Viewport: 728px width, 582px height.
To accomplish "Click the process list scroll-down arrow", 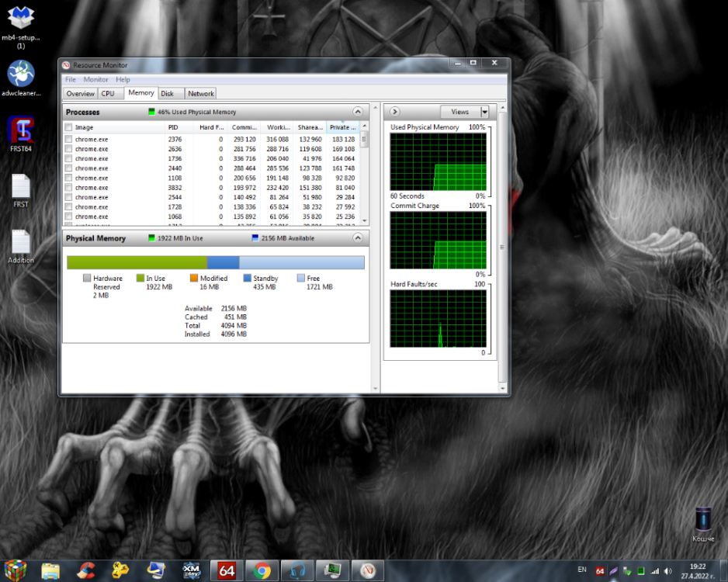I will pos(365,221).
